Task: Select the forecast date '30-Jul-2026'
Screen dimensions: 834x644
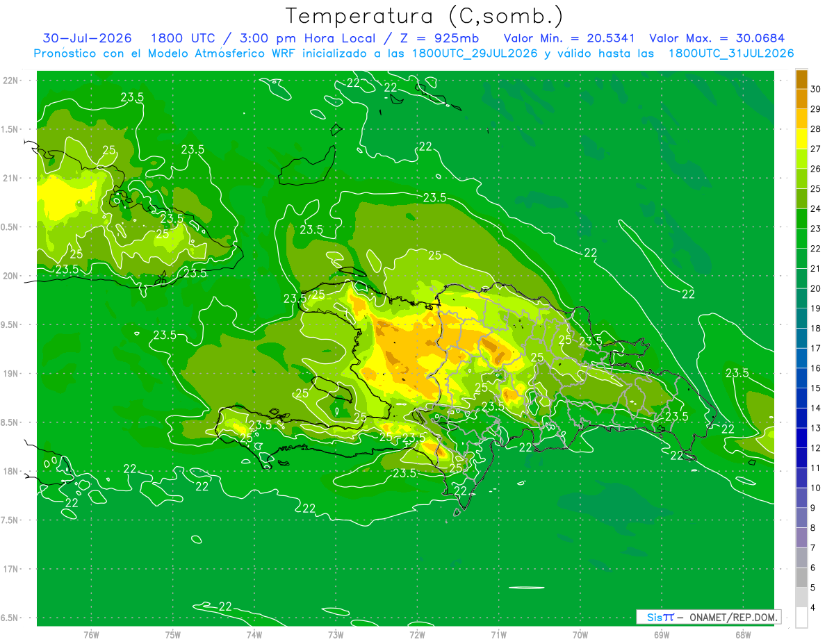Action: [x=88, y=38]
